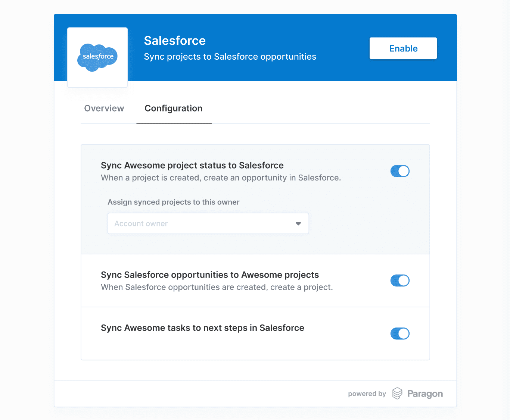Click the 'powered by' footer text
Image resolution: width=510 pixels, height=420 pixels.
367,394
